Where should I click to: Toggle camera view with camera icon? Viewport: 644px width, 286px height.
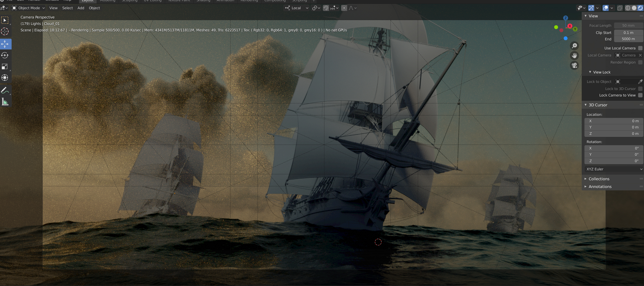pyautogui.click(x=574, y=66)
